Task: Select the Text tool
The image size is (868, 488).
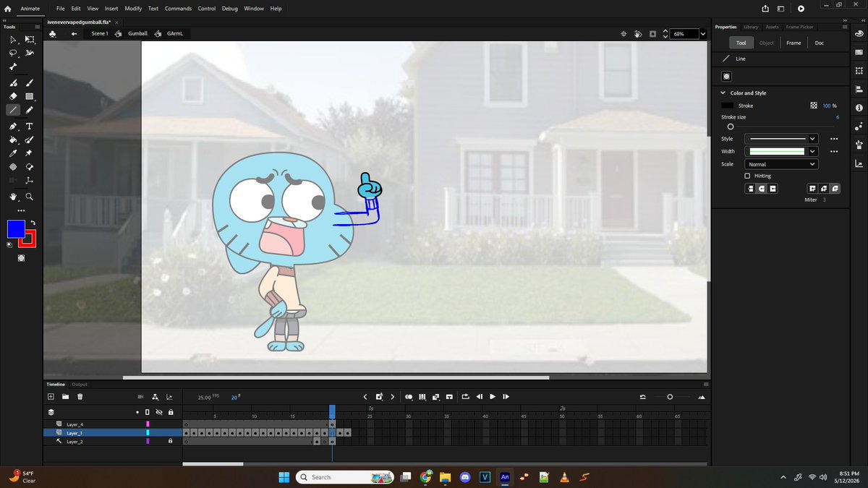Action: click(x=30, y=126)
